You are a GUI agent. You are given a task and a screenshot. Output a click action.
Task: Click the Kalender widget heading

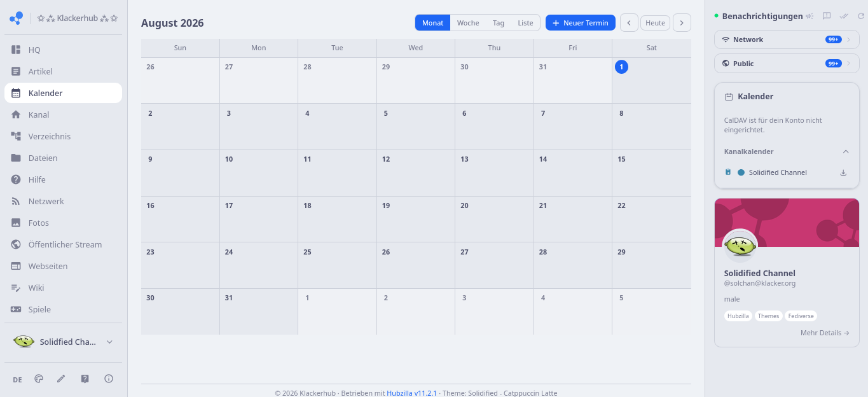(x=755, y=97)
